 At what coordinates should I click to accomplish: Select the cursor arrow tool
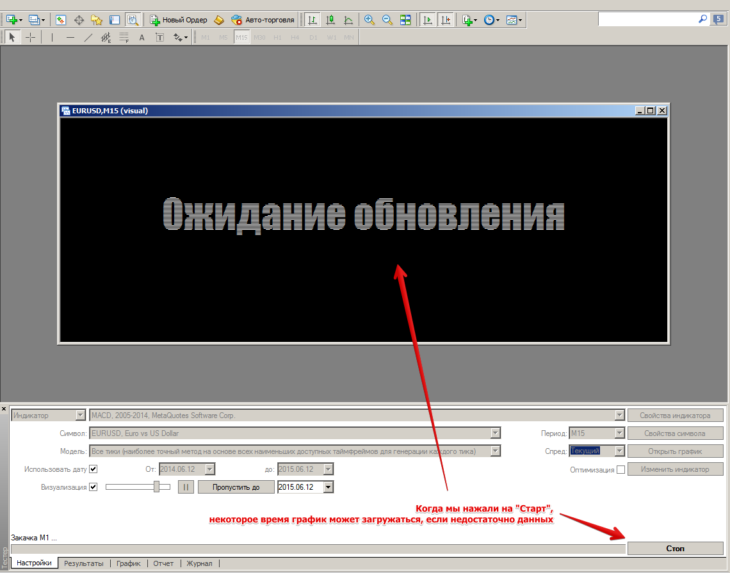[x=12, y=37]
